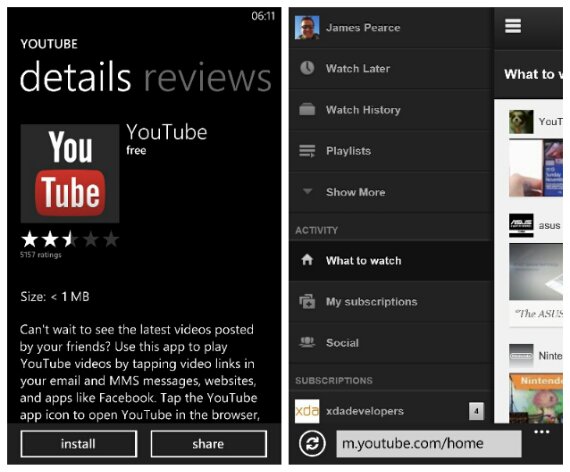Toggle the hamburger menu icon

pyautogui.click(x=513, y=26)
